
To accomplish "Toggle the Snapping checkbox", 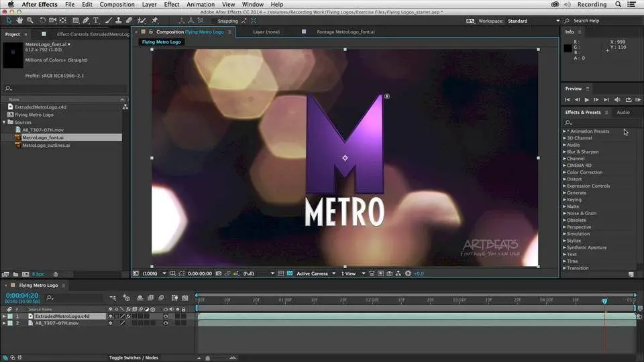I will pyautogui.click(x=213, y=21).
